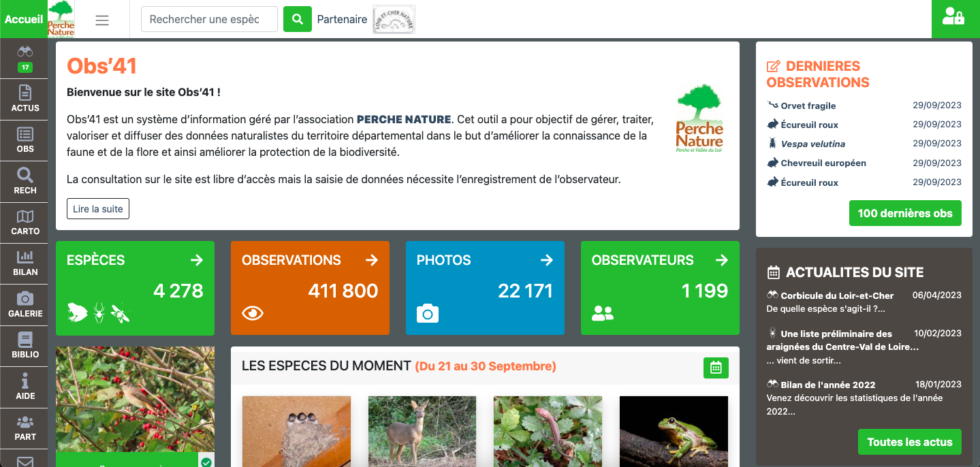Click the PERCHE NATURE association link in text
The image size is (980, 467).
tap(404, 119)
